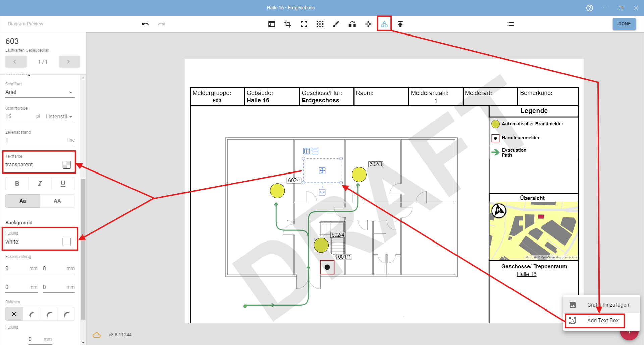Click the Diagram Preview label
Screen dimensions: 644x345
point(25,24)
